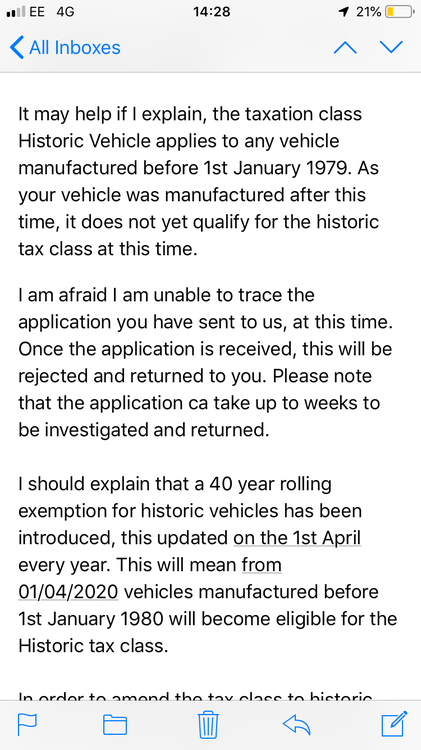Tap the paragraph starting 'It may help'
421x750 pixels.
(199, 182)
